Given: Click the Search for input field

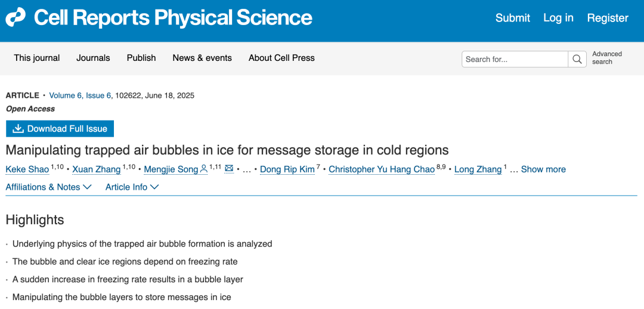Looking at the screenshot, I should coord(515,59).
